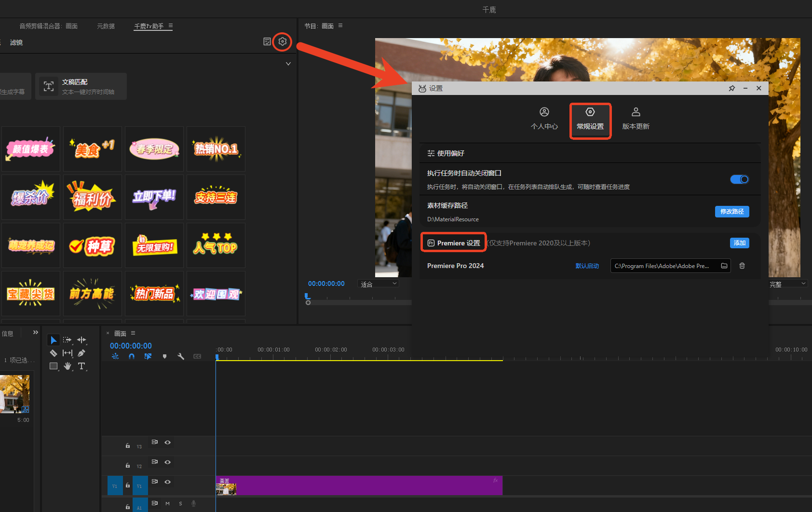Select the Pen tool

click(81, 353)
